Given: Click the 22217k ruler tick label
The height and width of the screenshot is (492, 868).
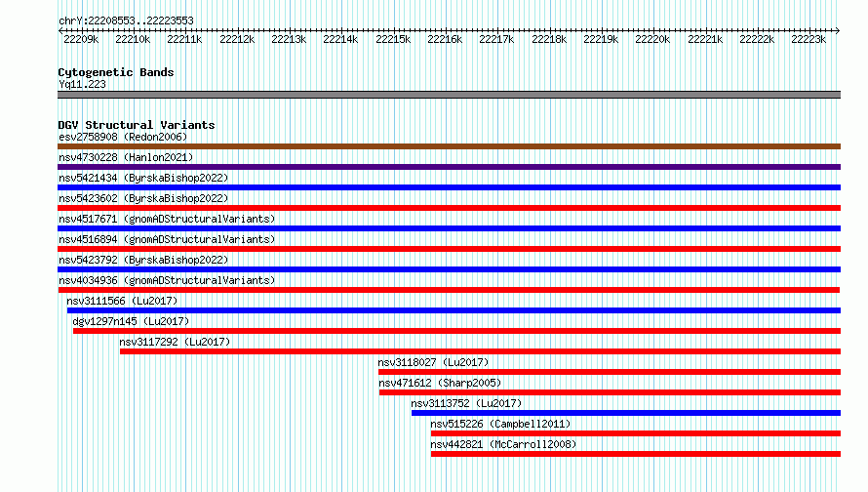Looking at the screenshot, I should (x=496, y=39).
